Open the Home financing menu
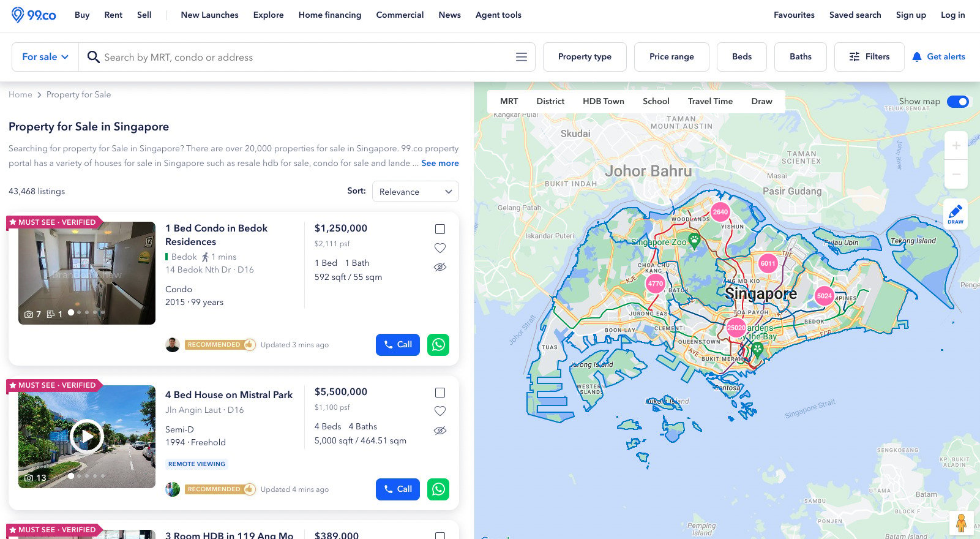Viewport: 980px width, 539px height. click(x=330, y=15)
